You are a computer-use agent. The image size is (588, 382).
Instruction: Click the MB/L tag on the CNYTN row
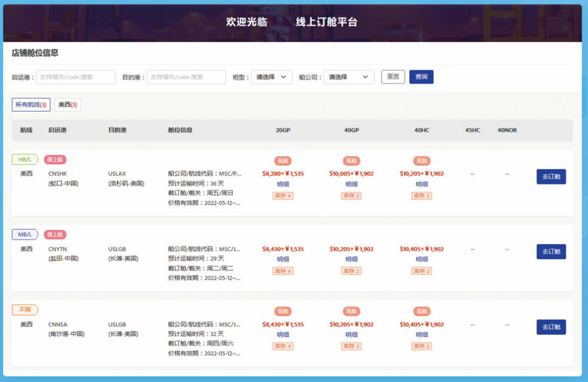[x=24, y=235]
